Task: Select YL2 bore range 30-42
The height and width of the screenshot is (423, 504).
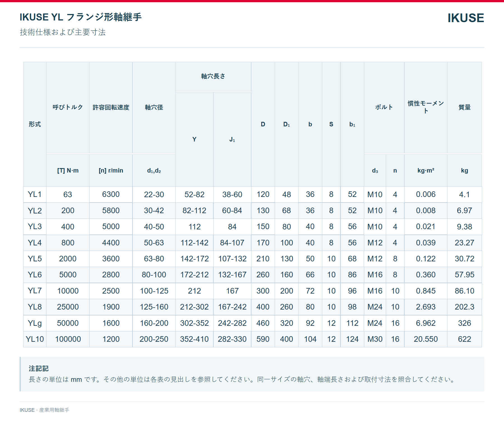Action: [x=154, y=211]
